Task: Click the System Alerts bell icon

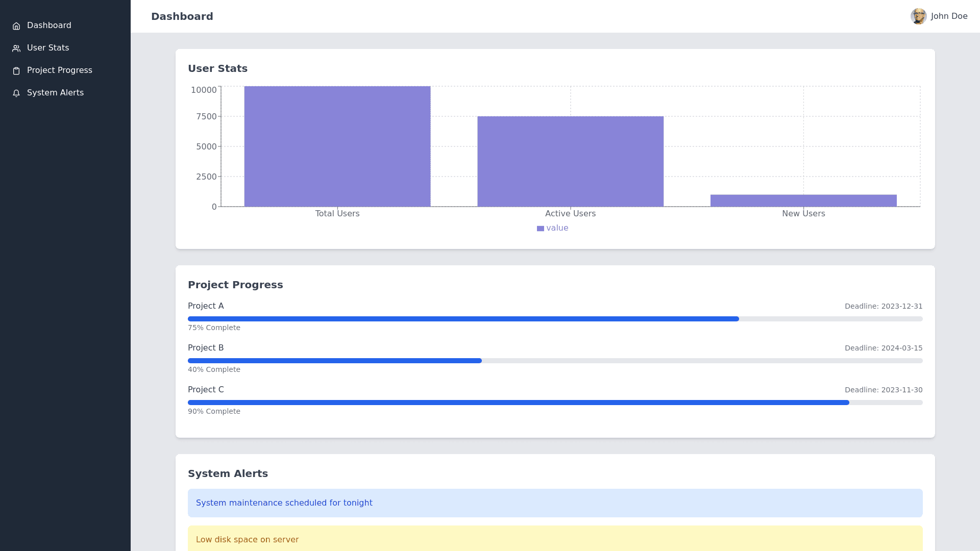Action: 16,93
